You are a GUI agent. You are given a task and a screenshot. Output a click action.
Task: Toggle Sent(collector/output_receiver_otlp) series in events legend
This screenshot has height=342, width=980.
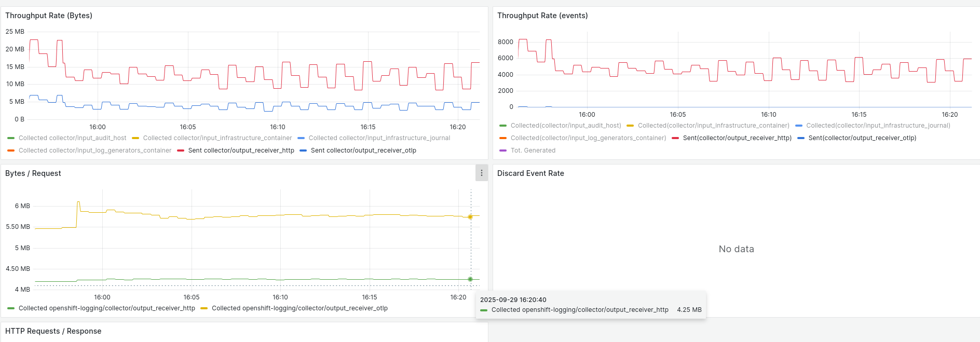coord(862,138)
